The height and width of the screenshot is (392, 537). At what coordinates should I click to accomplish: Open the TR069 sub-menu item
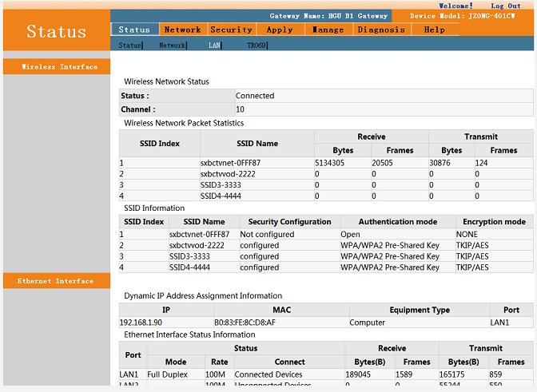point(257,46)
